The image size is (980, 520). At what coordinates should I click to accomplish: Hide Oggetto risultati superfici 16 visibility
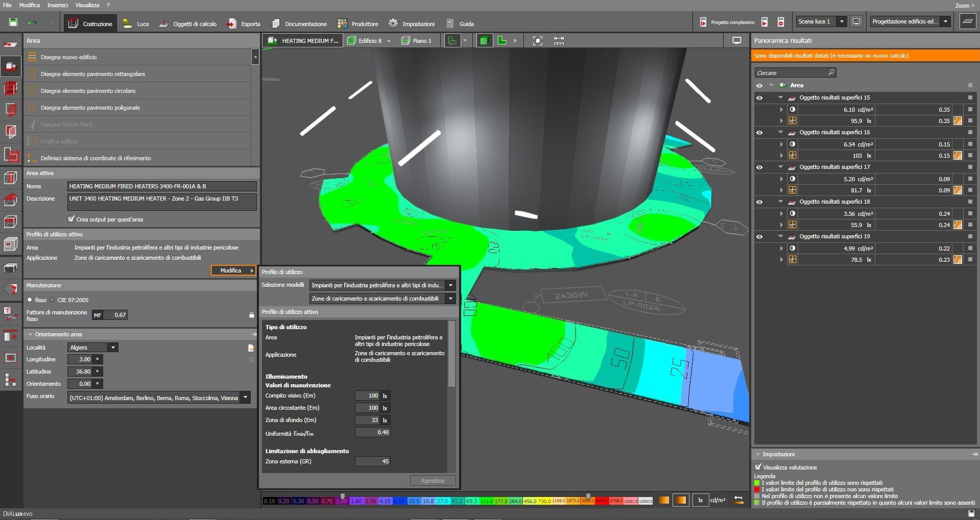759,133
